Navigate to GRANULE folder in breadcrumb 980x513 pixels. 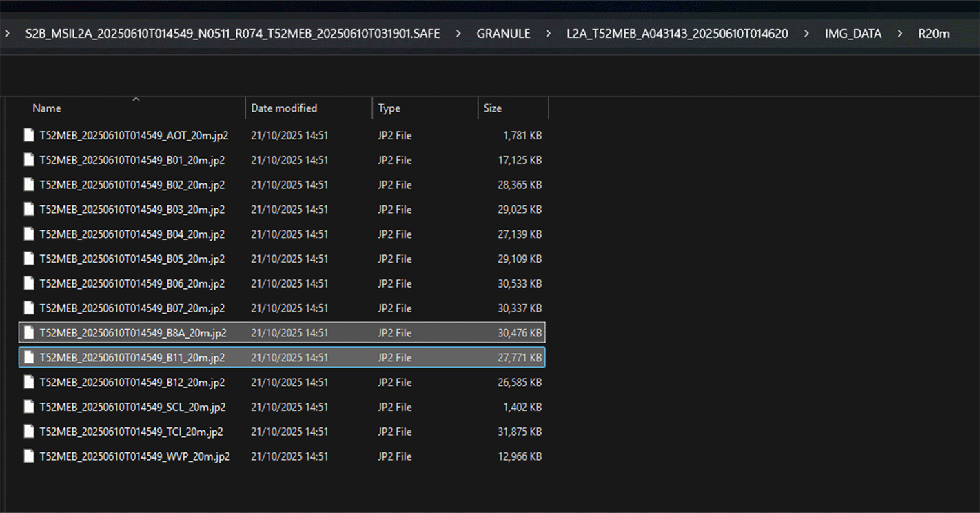(x=503, y=34)
